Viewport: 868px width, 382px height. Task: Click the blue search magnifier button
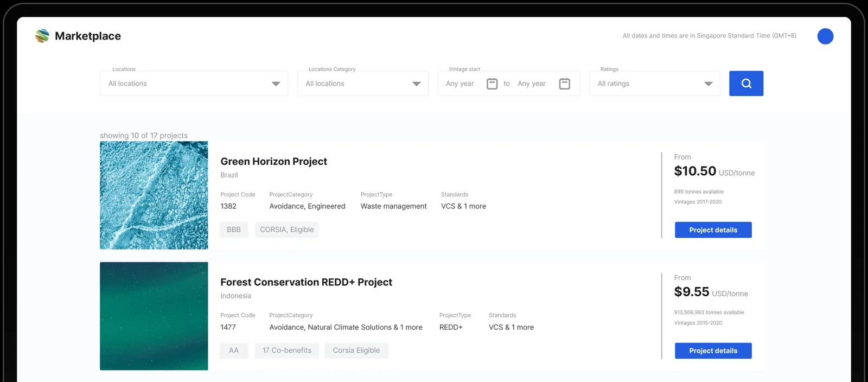click(x=746, y=84)
